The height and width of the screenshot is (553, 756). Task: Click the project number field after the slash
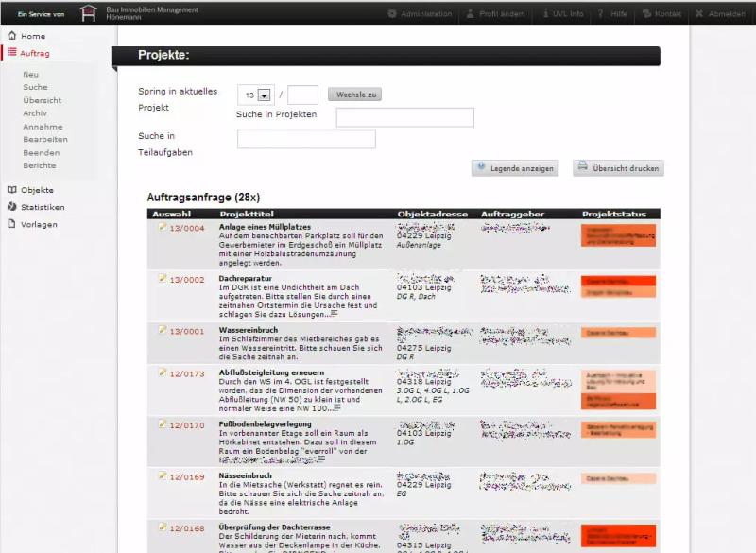pyautogui.click(x=302, y=95)
